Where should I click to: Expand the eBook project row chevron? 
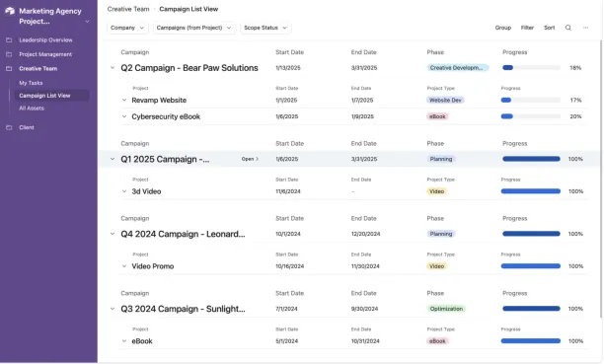tap(124, 341)
